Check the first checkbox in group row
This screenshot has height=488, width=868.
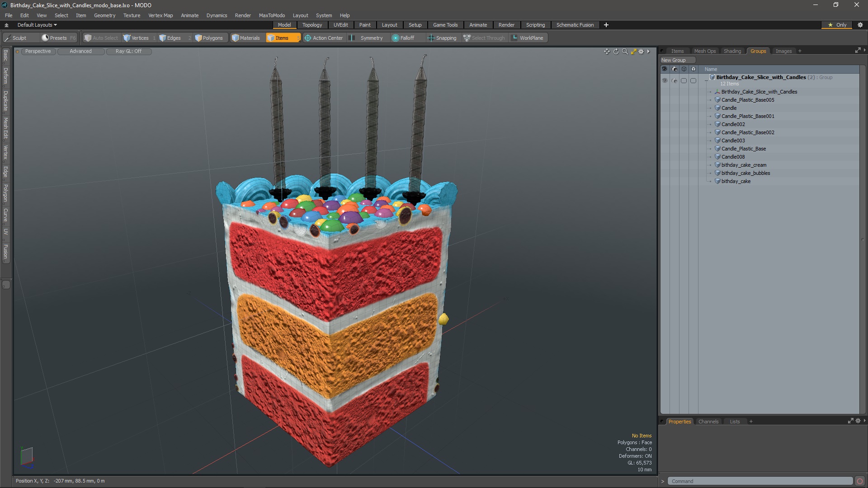[x=684, y=80]
